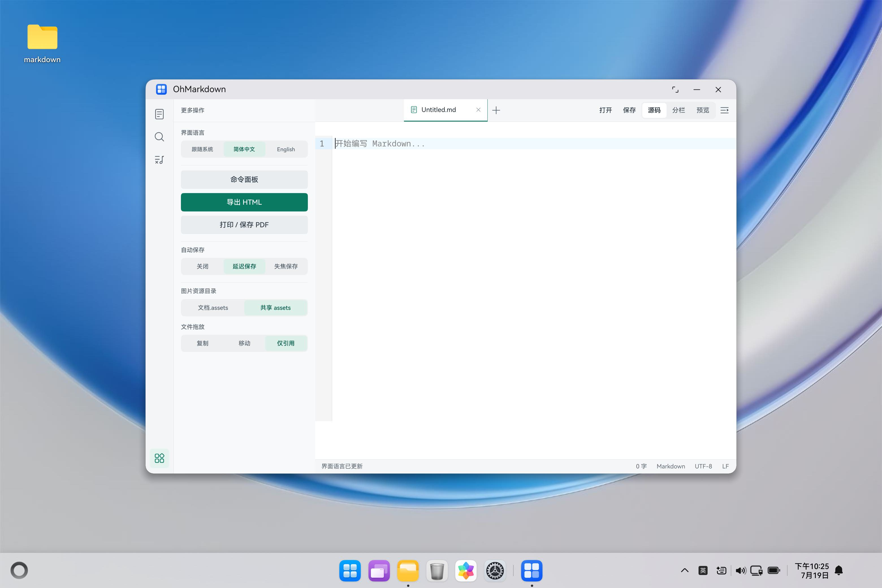Image resolution: width=882 pixels, height=588 pixels.
Task: Open the outline panel icon
Action: pyautogui.click(x=159, y=160)
